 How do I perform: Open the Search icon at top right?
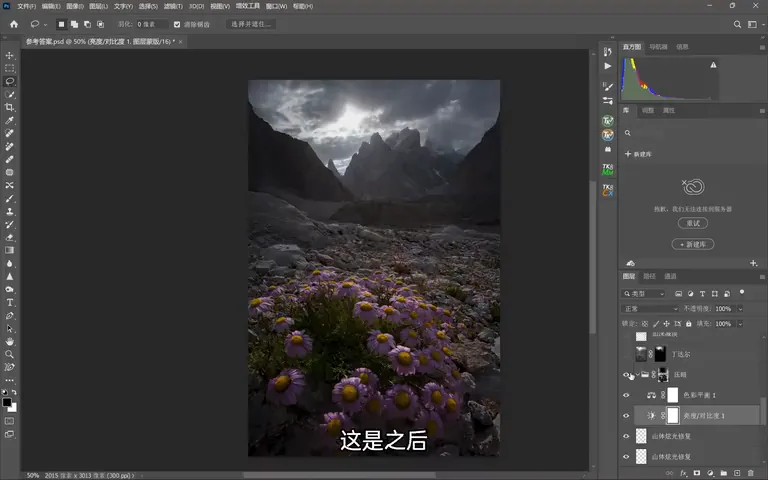pyautogui.click(x=737, y=24)
